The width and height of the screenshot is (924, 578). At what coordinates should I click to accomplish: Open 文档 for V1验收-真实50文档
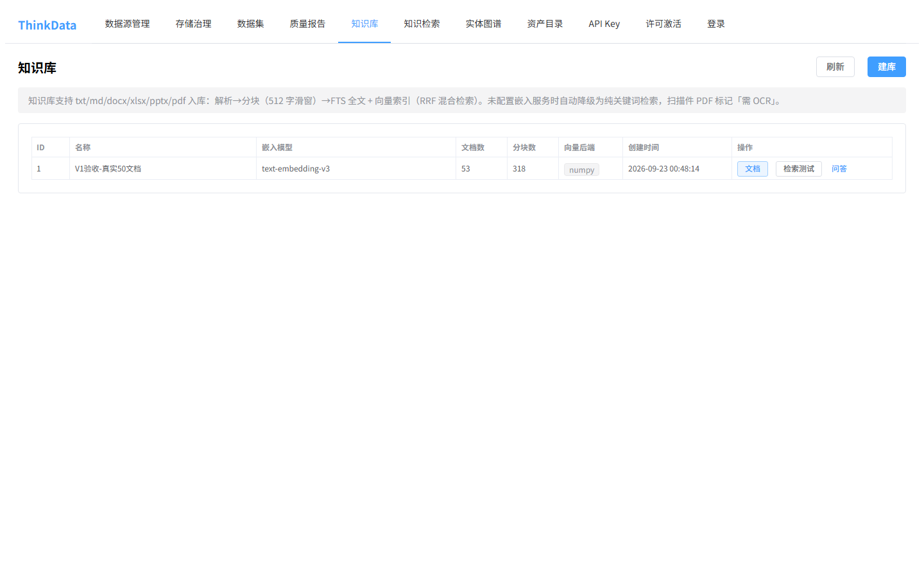752,169
